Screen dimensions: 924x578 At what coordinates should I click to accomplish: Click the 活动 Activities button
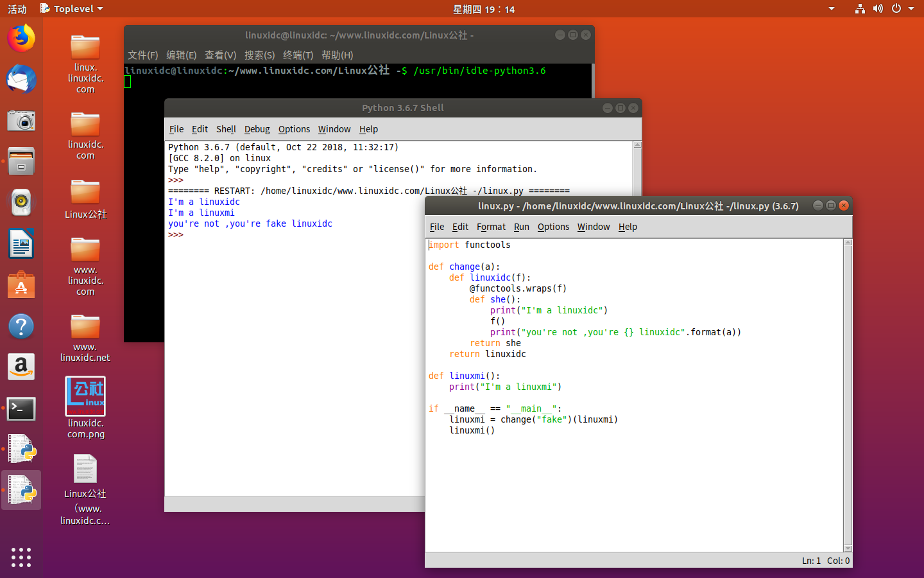tap(17, 9)
